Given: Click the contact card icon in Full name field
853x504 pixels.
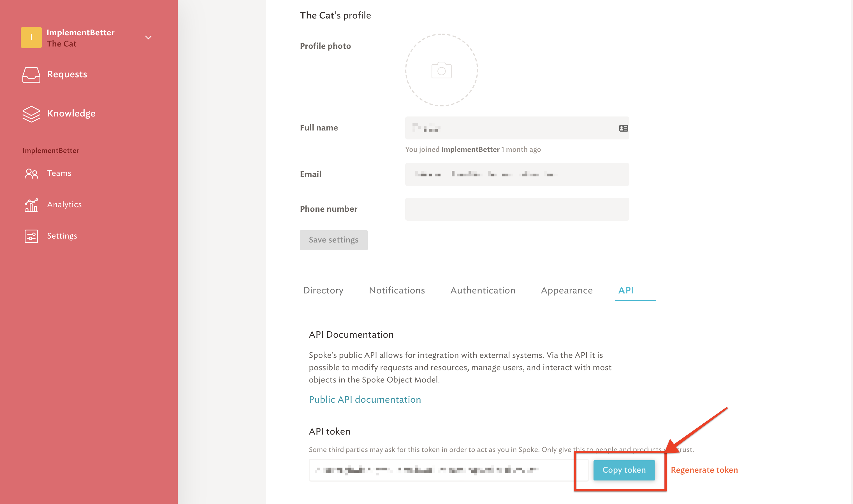Looking at the screenshot, I should pos(623,128).
